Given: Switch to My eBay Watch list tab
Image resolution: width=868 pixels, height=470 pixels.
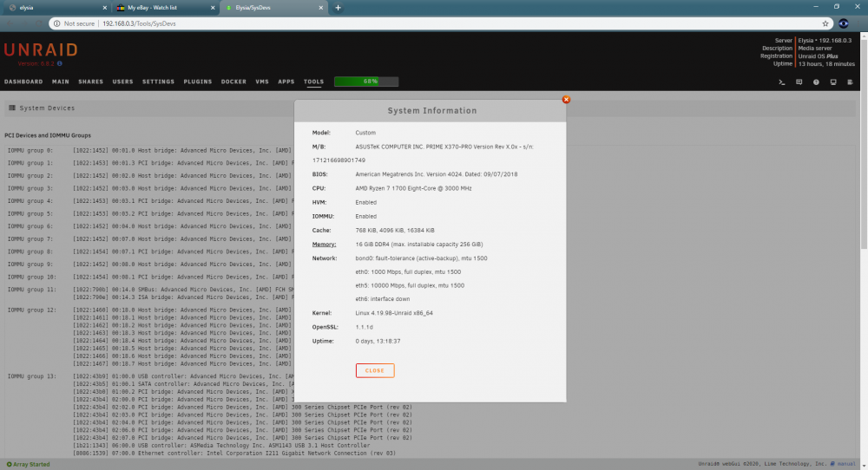Looking at the screenshot, I should [x=165, y=8].
